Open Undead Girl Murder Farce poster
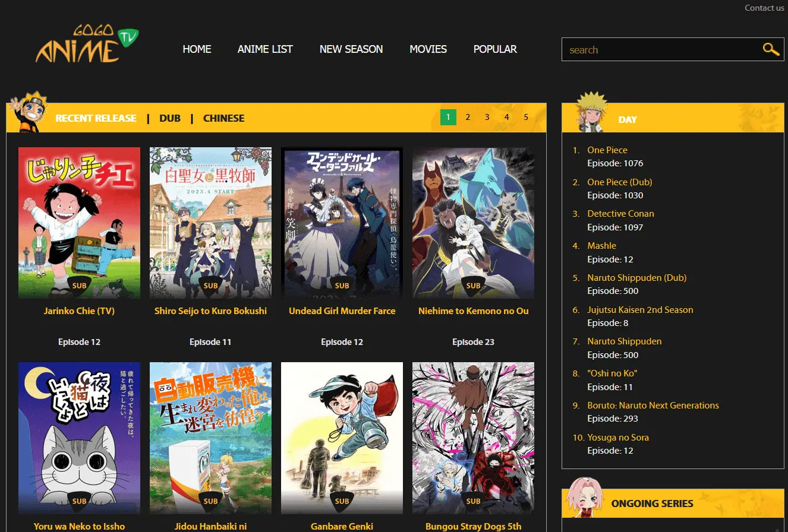788x532 pixels. 342,223
